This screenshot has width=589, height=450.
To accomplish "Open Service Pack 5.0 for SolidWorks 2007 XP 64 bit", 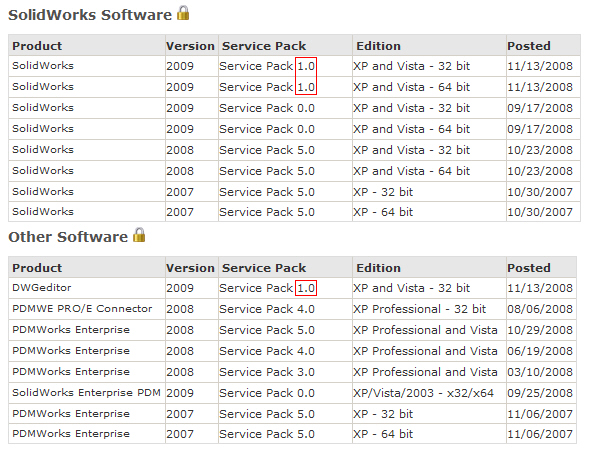I will (267, 212).
